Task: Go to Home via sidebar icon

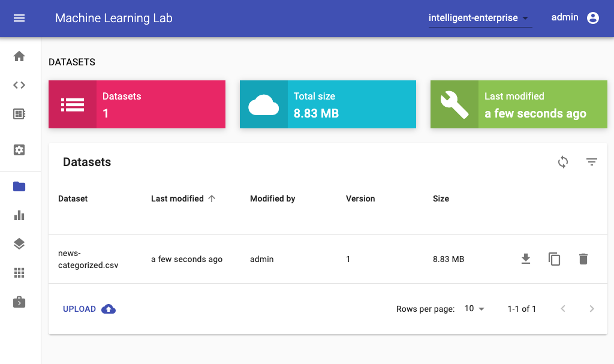Action: click(x=19, y=56)
